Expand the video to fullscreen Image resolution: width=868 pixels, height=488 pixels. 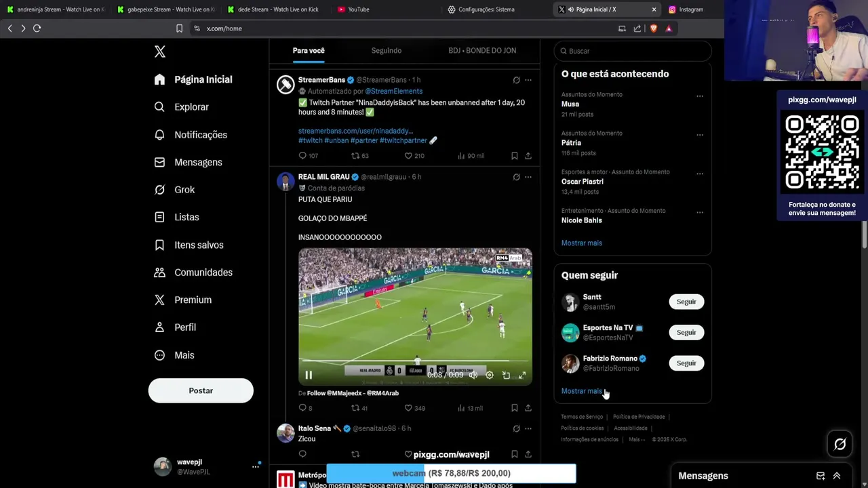tap(522, 375)
